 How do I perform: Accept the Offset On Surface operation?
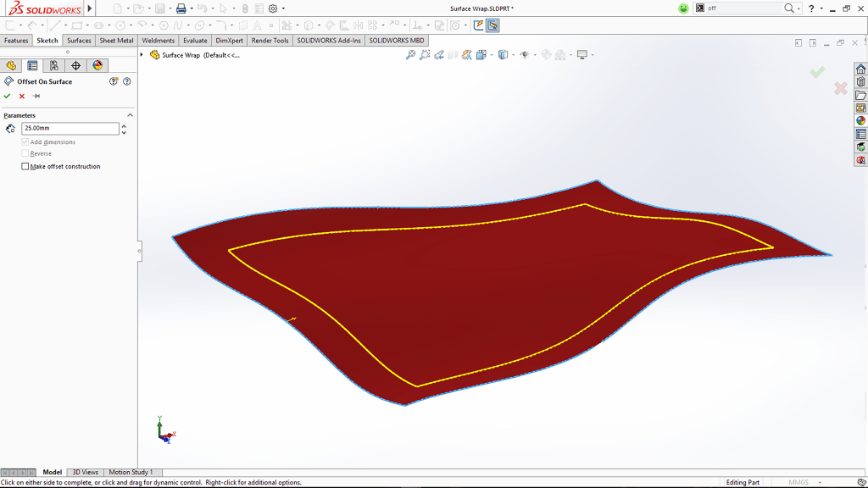pos(7,96)
